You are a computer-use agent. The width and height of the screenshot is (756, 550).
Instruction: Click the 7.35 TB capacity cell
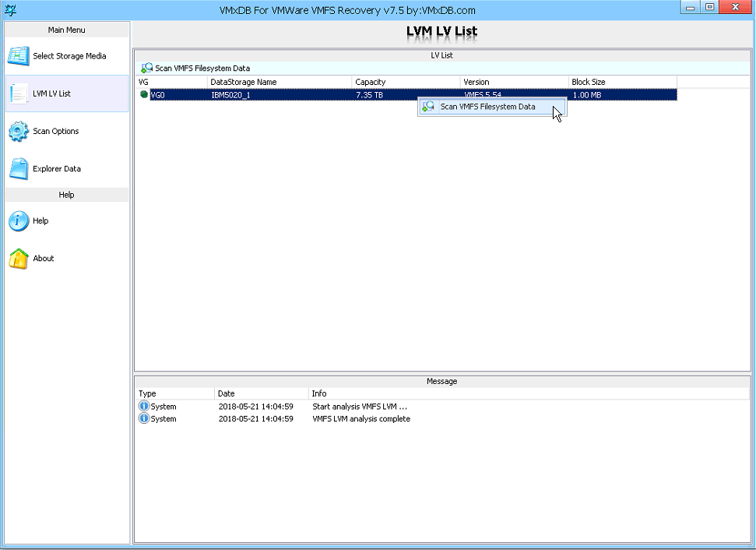(369, 95)
